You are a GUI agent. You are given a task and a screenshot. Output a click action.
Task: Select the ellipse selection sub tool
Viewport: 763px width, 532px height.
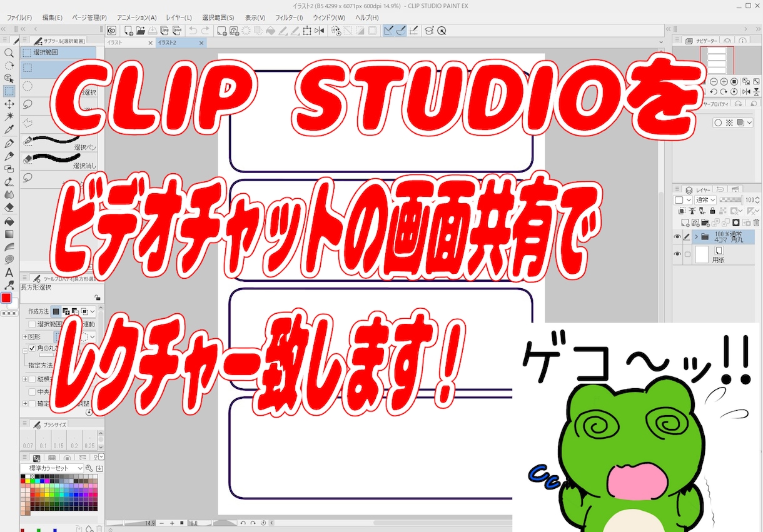point(59,86)
